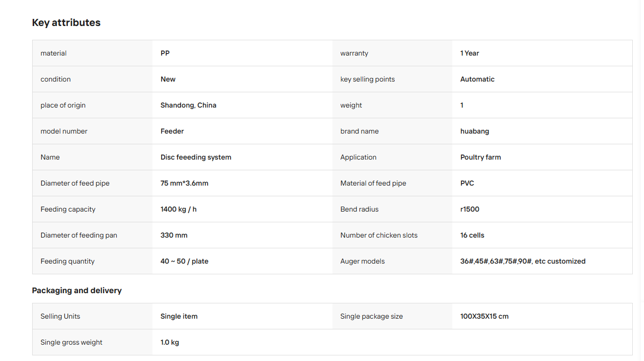The height and width of the screenshot is (361, 644).
Task: Select the 'Auger models' label
Action: 363,261
